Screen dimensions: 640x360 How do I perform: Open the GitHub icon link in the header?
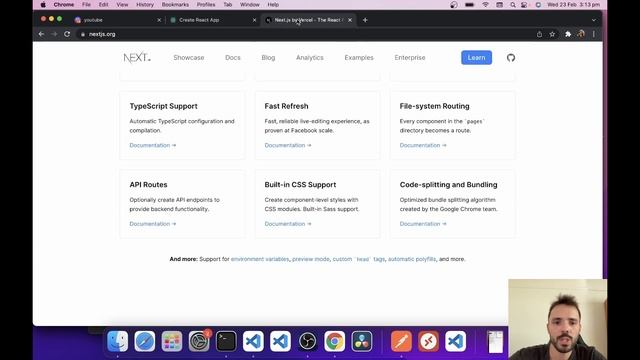pos(511,58)
